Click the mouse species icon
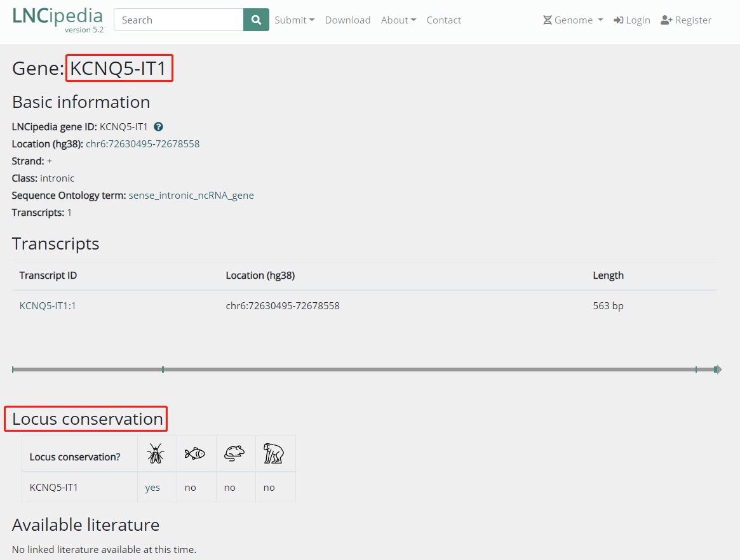This screenshot has height=560, width=740. click(234, 453)
